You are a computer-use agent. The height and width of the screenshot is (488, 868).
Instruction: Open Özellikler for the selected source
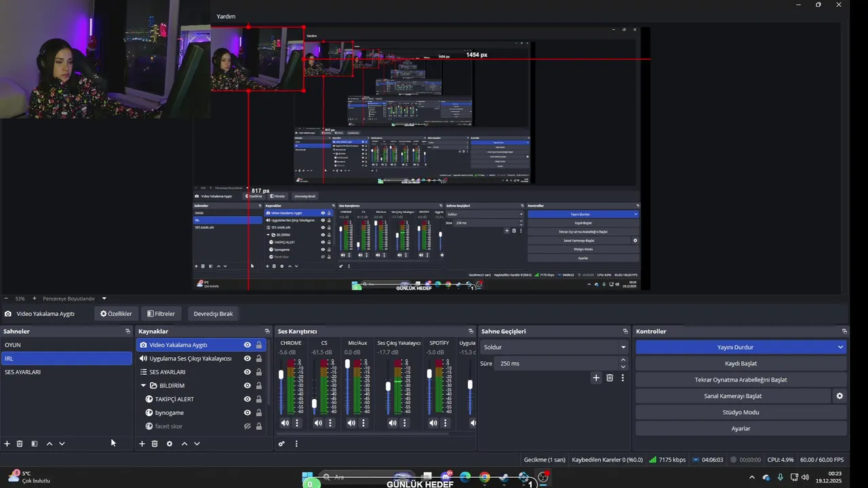116,314
